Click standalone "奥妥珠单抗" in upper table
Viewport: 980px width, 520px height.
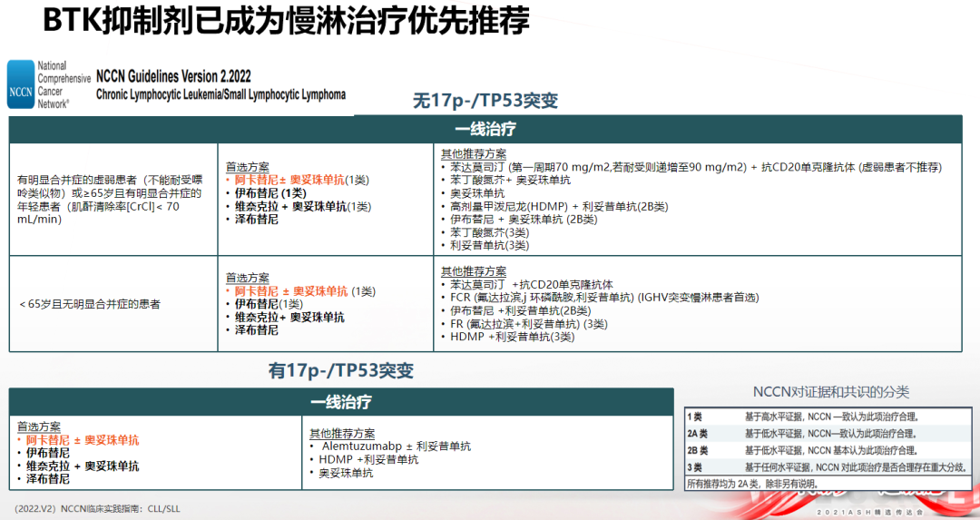pyautogui.click(x=477, y=193)
